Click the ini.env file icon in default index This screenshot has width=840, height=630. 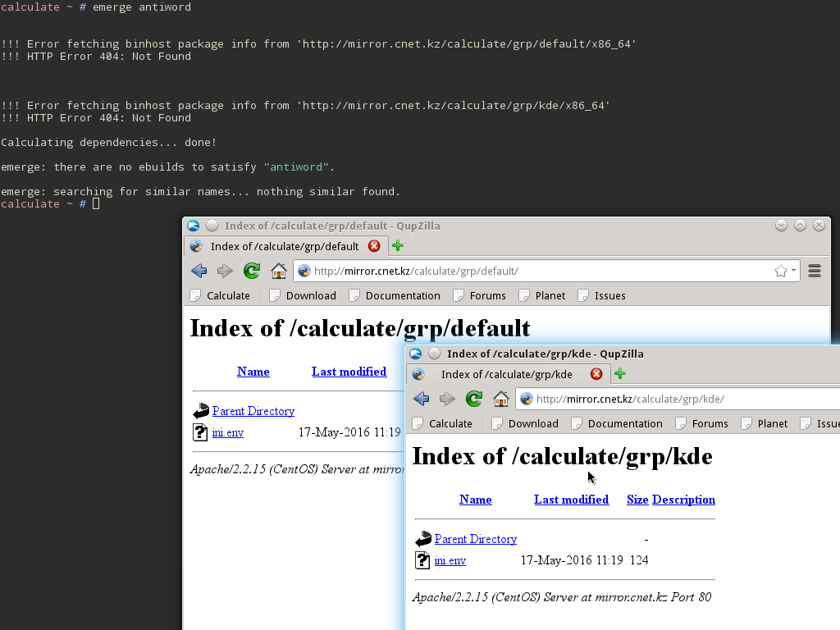(200, 432)
